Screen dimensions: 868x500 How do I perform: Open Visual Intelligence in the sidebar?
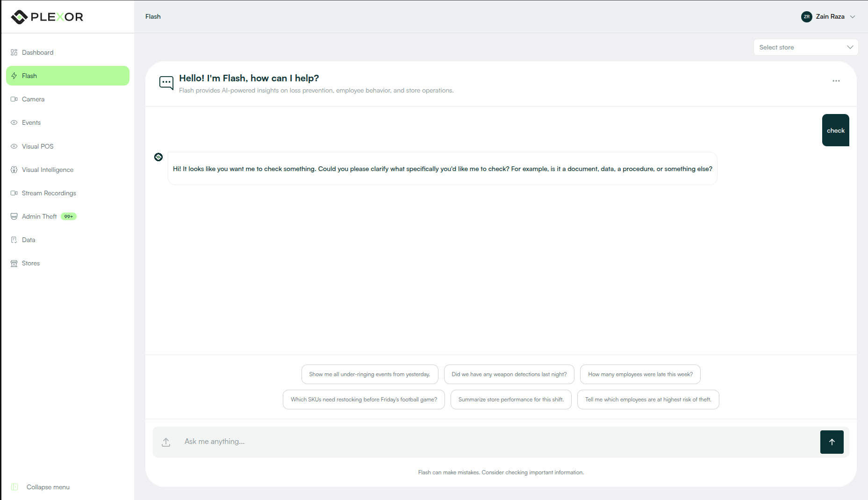coord(68,170)
